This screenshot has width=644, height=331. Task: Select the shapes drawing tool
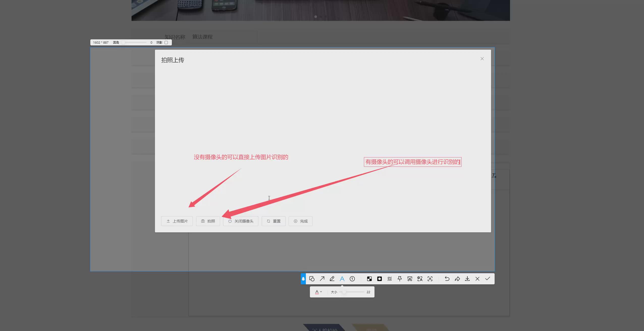click(312, 279)
